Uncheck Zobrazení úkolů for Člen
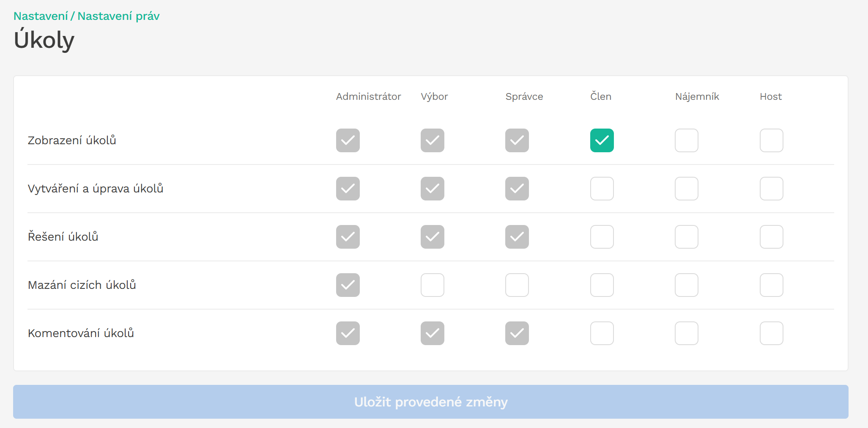Image resolution: width=868 pixels, height=428 pixels. [602, 140]
